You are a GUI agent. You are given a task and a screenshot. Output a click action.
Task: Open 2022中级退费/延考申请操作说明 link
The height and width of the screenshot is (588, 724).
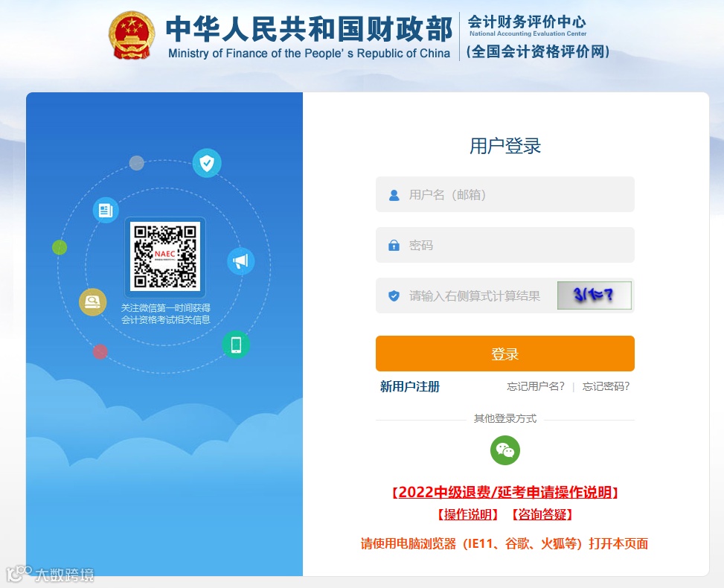click(504, 493)
